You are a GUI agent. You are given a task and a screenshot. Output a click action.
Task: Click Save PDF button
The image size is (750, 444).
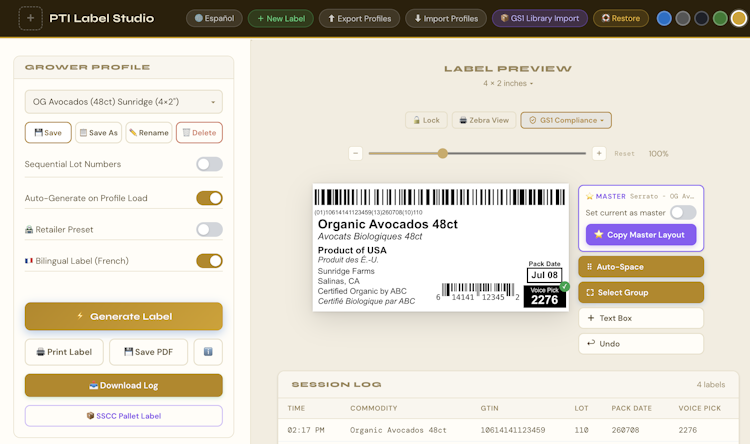click(148, 352)
